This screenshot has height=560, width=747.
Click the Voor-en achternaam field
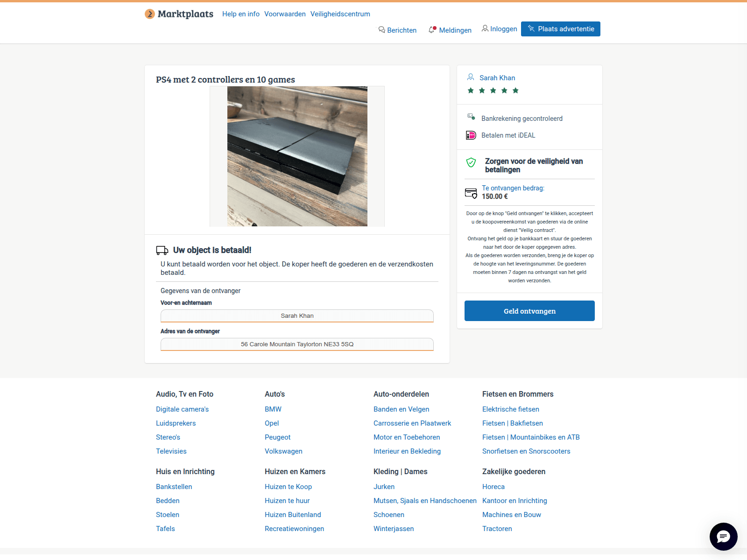pos(297,316)
